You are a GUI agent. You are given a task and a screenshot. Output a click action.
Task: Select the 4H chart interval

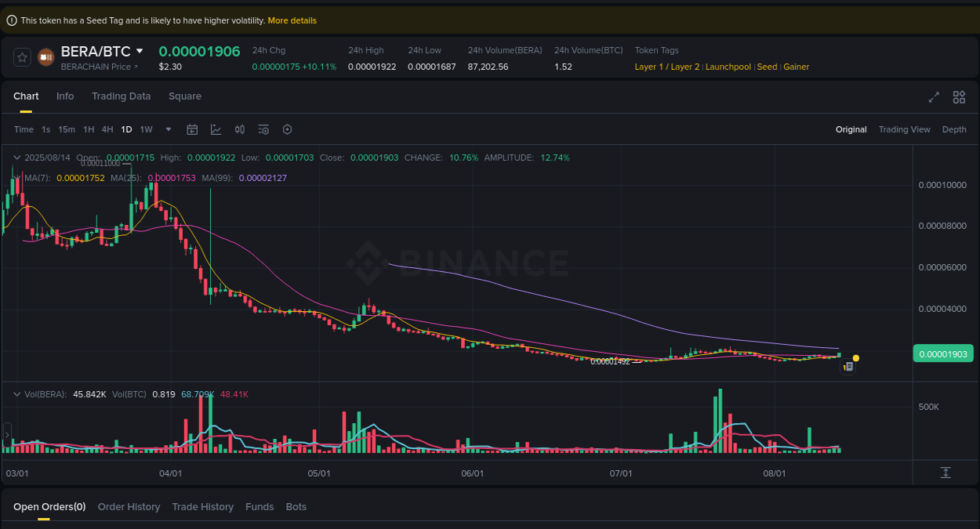coord(107,129)
